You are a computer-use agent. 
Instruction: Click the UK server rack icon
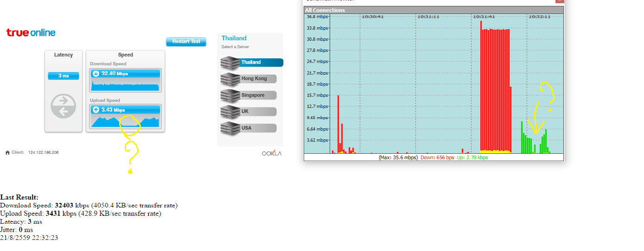[x=230, y=112]
